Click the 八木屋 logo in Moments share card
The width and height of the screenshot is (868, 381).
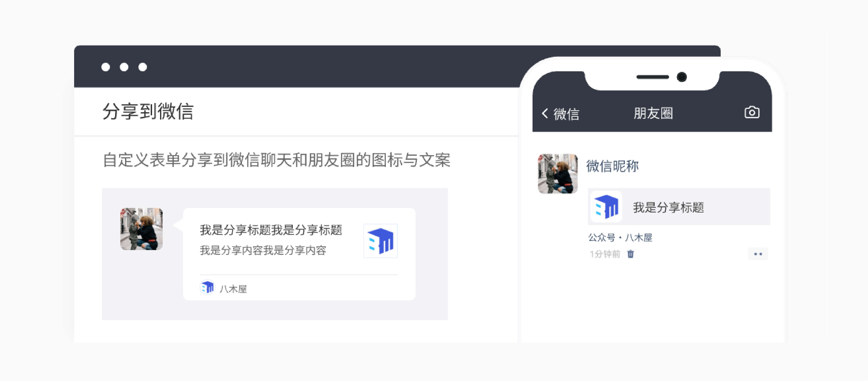606,207
